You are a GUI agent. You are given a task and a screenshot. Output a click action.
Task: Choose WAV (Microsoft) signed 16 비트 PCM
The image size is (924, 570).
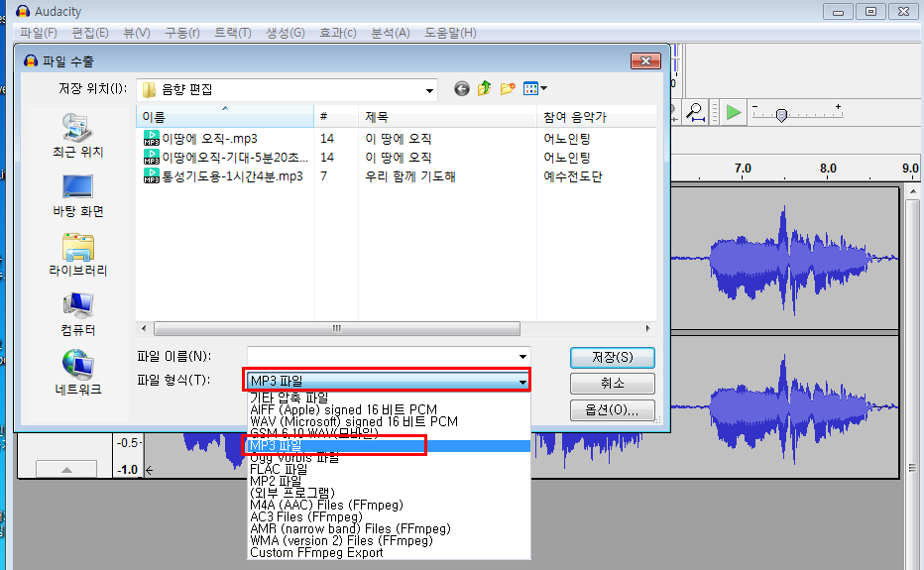coord(389,421)
